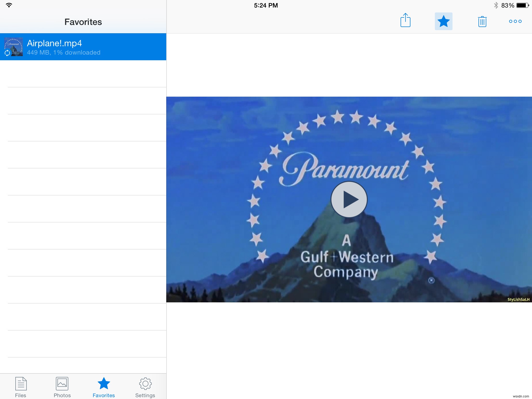Open the Share sheet for Airplane!.mp4
532x399 pixels.
point(406,21)
